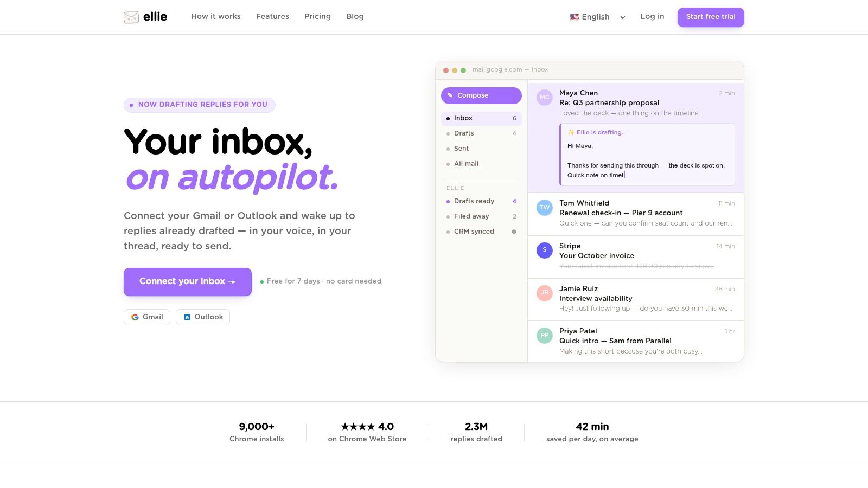This screenshot has width=868, height=488.
Task: Click into the Ellie draft reply box
Action: pos(647,155)
